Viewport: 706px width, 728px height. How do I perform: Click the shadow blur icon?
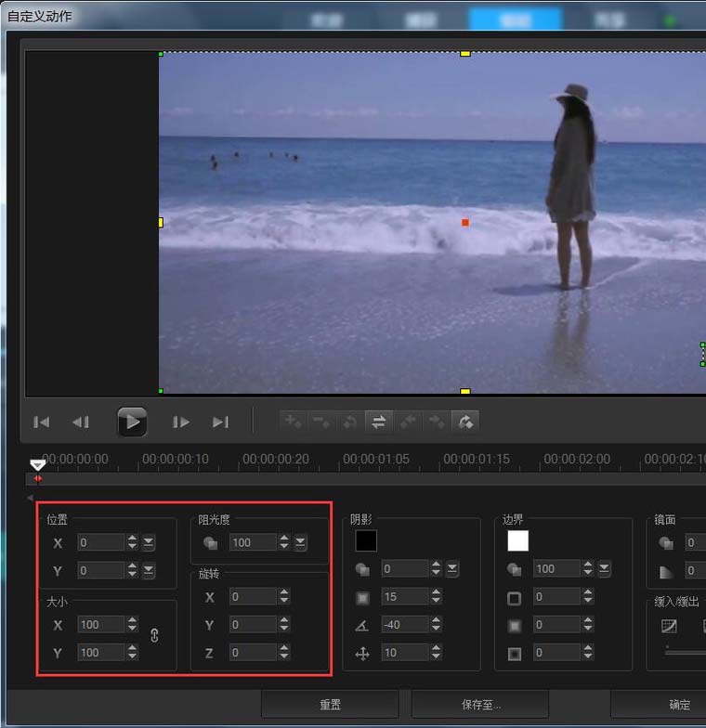[362, 598]
